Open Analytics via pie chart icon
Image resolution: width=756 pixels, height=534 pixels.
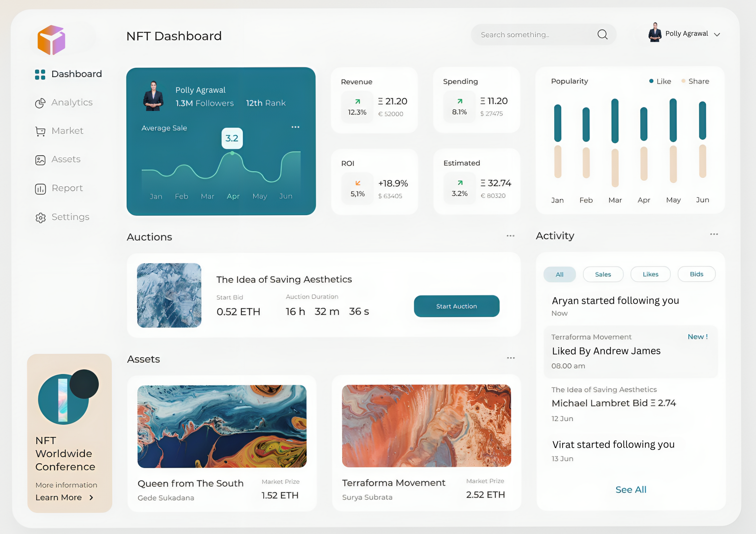pos(40,103)
